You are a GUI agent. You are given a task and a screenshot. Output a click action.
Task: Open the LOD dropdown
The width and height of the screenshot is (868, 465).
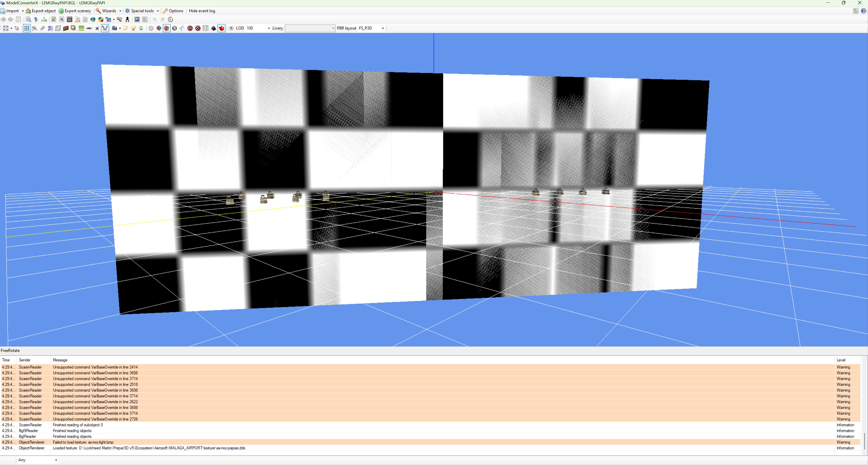[x=269, y=28]
